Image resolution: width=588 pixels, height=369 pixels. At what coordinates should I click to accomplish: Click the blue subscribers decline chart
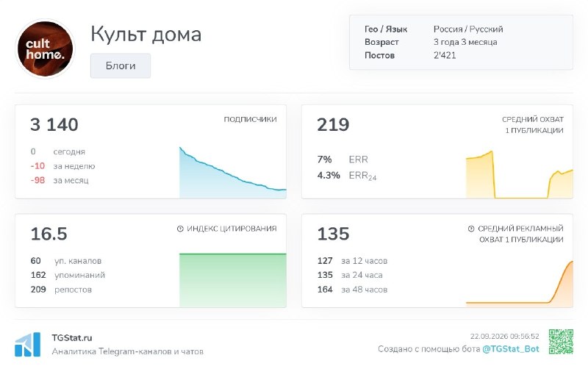pyautogui.click(x=232, y=173)
